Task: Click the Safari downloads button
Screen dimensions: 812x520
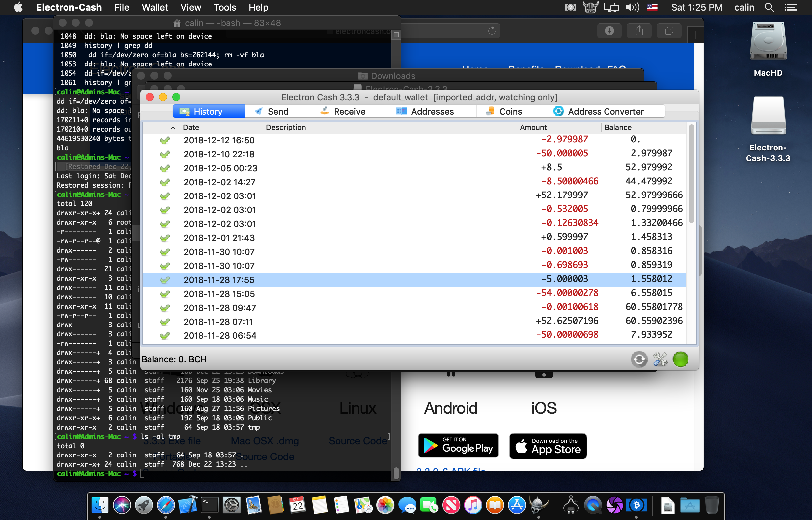Action: pos(609,31)
